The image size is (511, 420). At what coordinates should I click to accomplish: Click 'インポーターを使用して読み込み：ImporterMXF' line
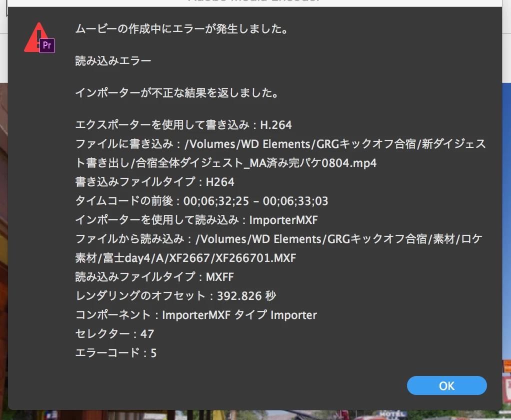click(x=196, y=220)
